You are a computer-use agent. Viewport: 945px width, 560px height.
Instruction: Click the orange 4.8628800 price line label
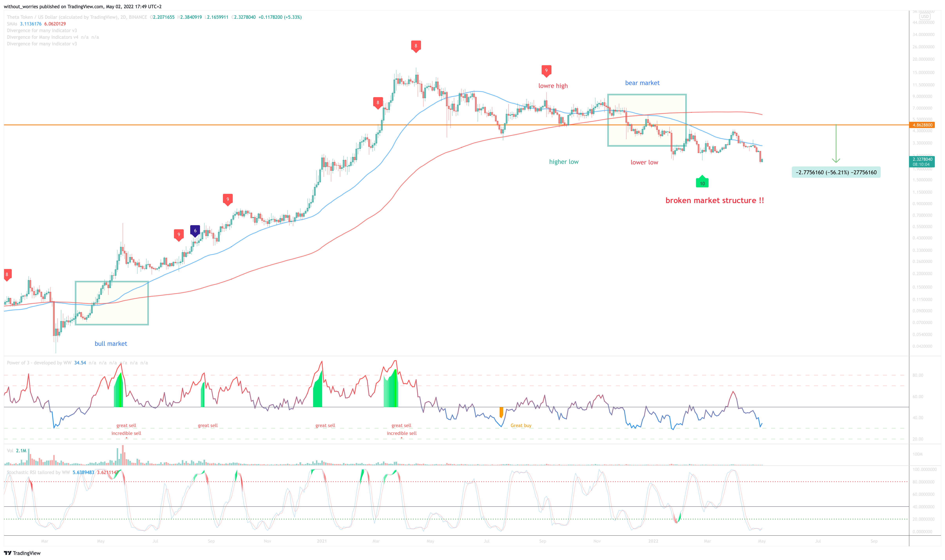pyautogui.click(x=922, y=125)
